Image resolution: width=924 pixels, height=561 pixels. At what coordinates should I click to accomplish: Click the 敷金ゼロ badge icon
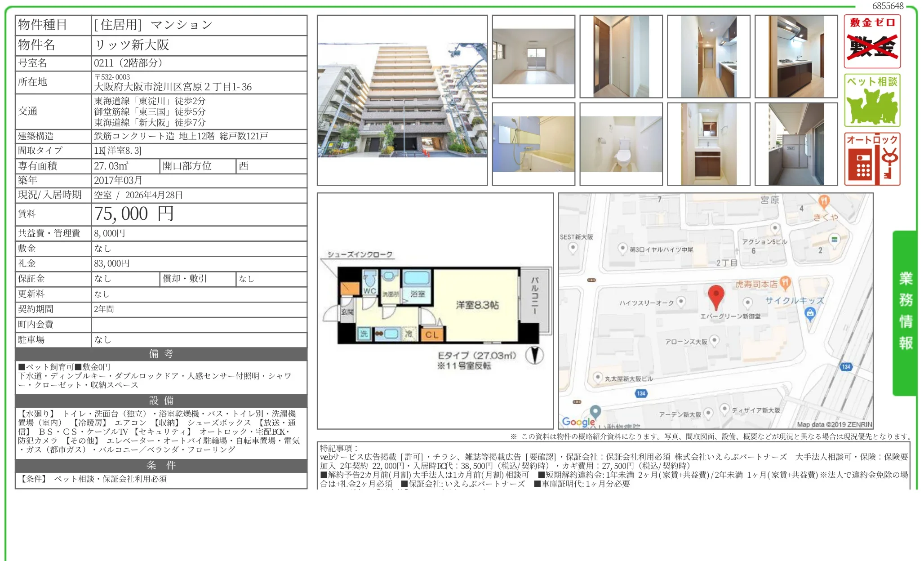point(872,41)
